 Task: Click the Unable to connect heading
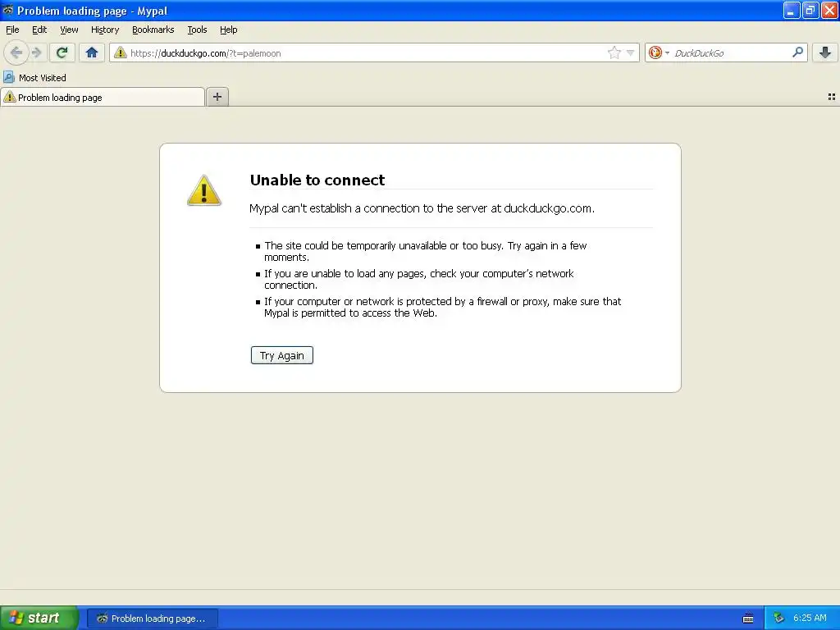coord(317,180)
